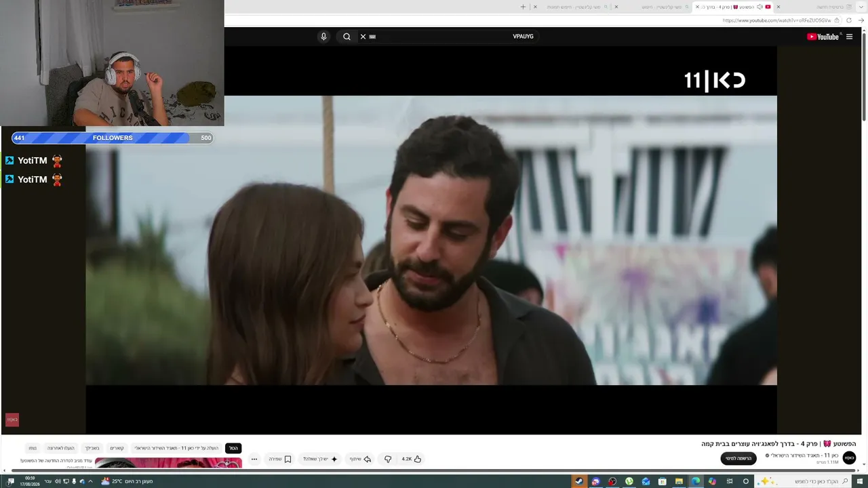Close the active YouTube הפשוטע tab
This screenshot has width=868, height=488.
tap(697, 7)
